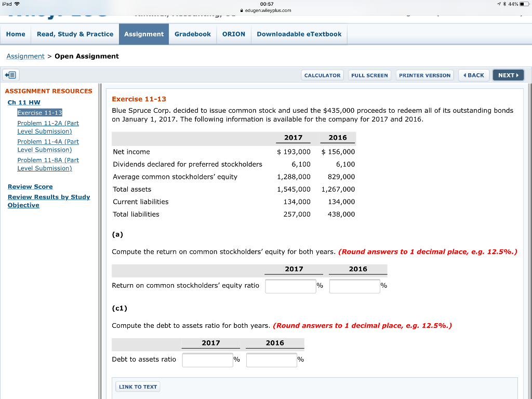Go BACK to the previous question
Image resolution: width=532 pixels, height=399 pixels.
[473, 75]
